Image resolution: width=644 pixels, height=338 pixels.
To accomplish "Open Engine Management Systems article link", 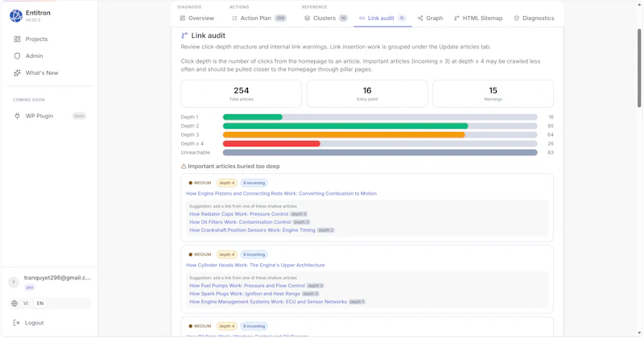I will point(268,302).
